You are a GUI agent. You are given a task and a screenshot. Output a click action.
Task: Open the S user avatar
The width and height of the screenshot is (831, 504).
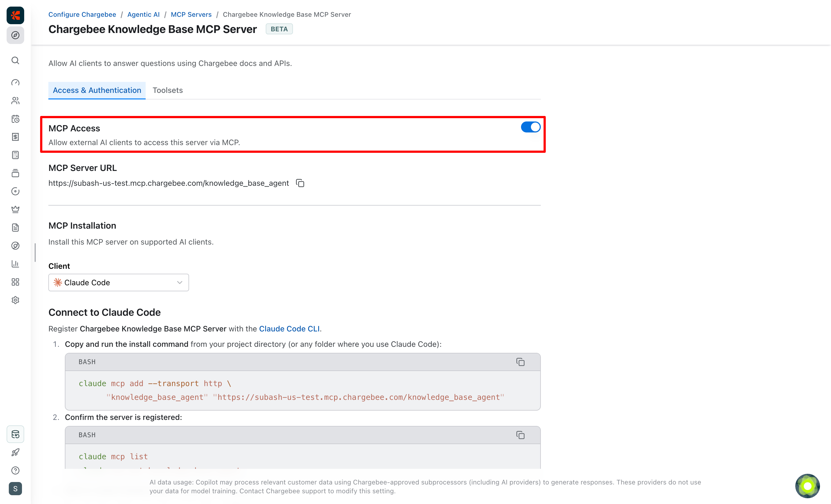point(15,489)
